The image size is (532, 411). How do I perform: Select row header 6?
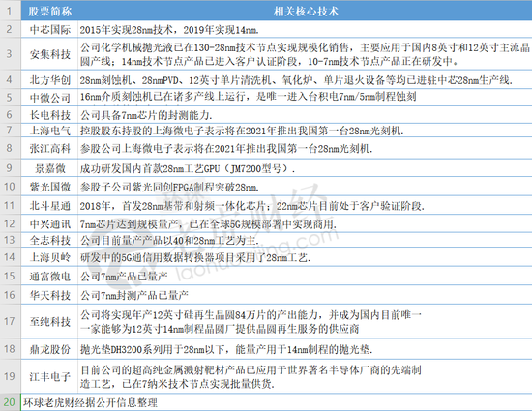11,115
